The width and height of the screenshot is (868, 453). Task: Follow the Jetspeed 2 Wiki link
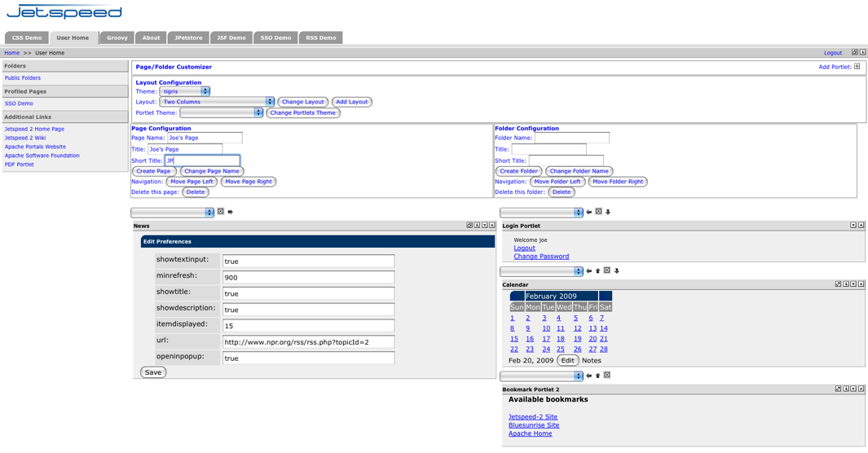pos(25,138)
